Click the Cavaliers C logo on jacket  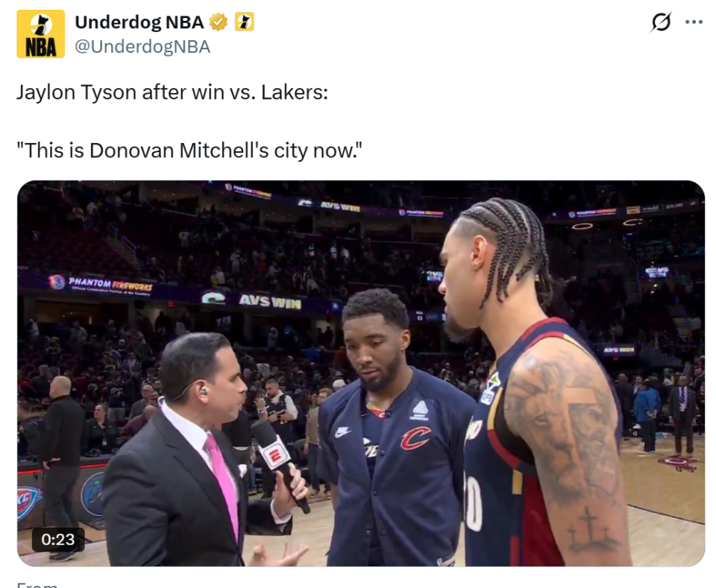[x=415, y=437]
